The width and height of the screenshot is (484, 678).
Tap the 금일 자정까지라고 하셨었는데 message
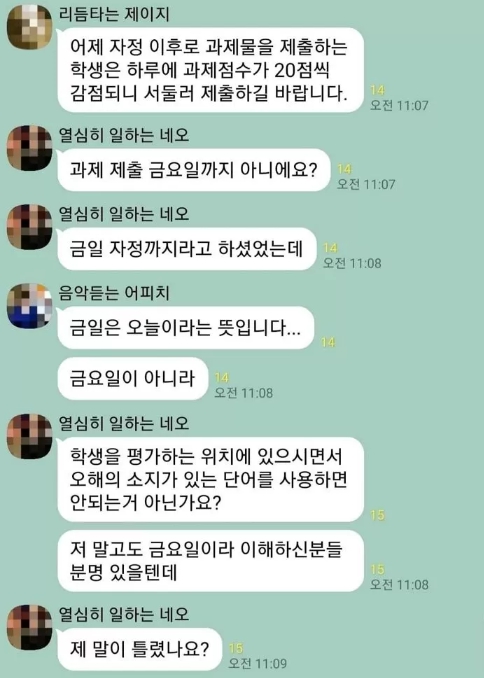(x=187, y=249)
